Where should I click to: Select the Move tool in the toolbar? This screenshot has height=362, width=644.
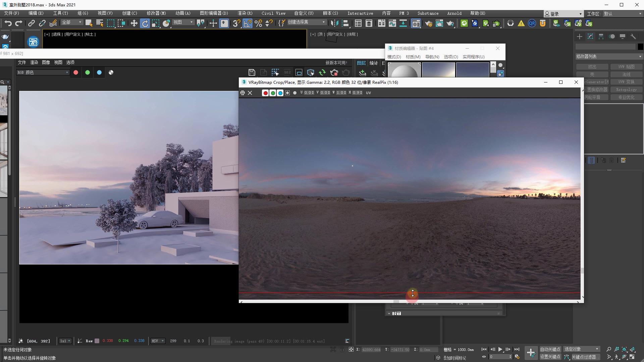tap(134, 23)
